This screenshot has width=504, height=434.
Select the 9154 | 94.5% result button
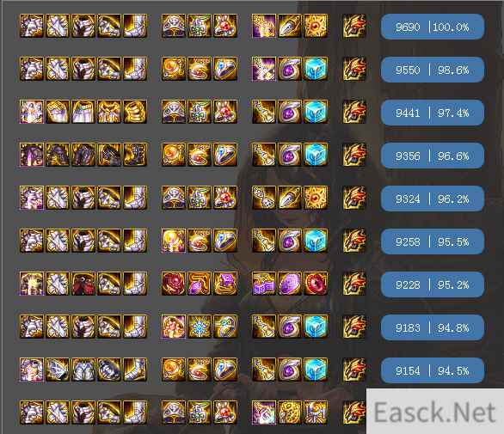(433, 370)
